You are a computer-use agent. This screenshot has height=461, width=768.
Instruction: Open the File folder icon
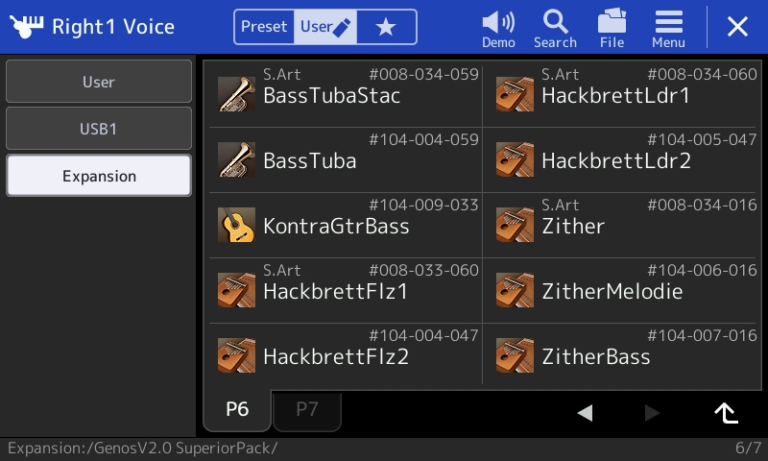612,21
